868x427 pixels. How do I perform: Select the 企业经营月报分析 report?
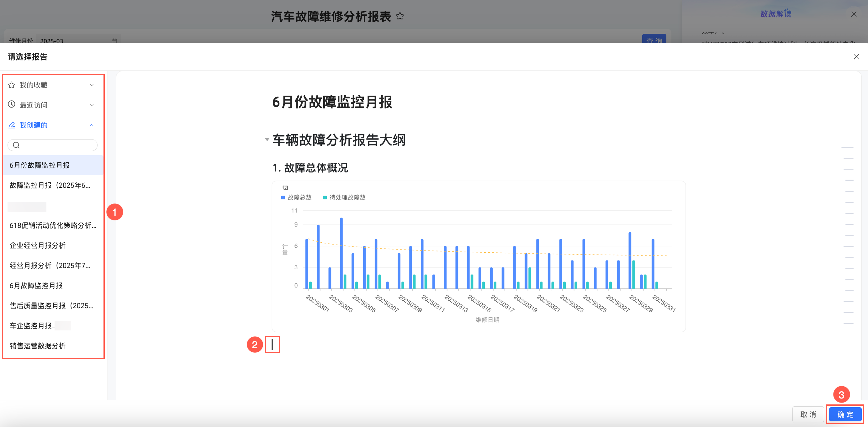37,245
